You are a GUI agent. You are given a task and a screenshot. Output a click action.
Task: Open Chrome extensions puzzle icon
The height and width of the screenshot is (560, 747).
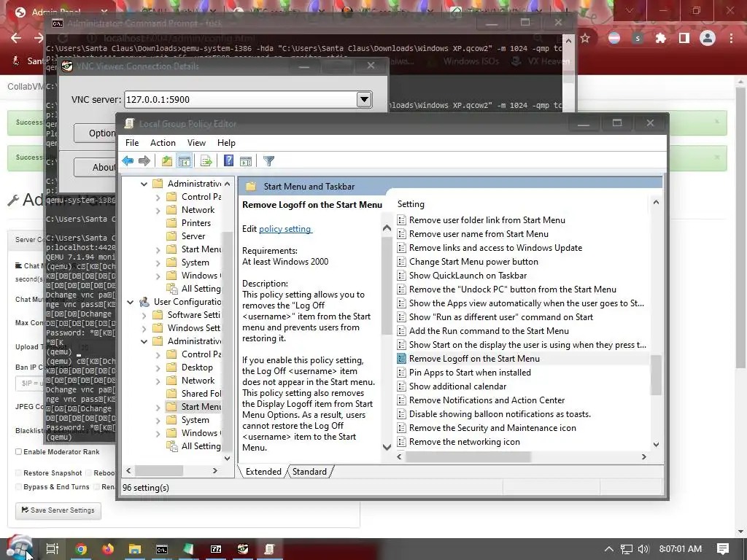[661, 38]
